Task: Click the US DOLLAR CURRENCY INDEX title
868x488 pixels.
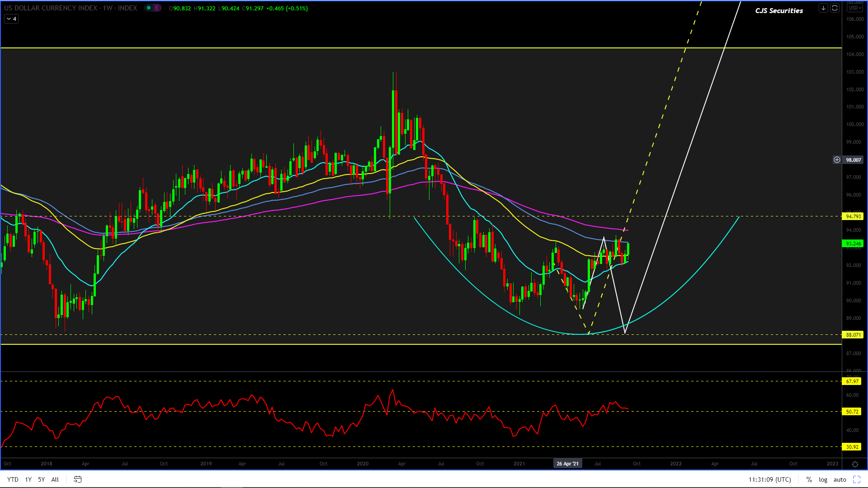Action: click(x=51, y=8)
